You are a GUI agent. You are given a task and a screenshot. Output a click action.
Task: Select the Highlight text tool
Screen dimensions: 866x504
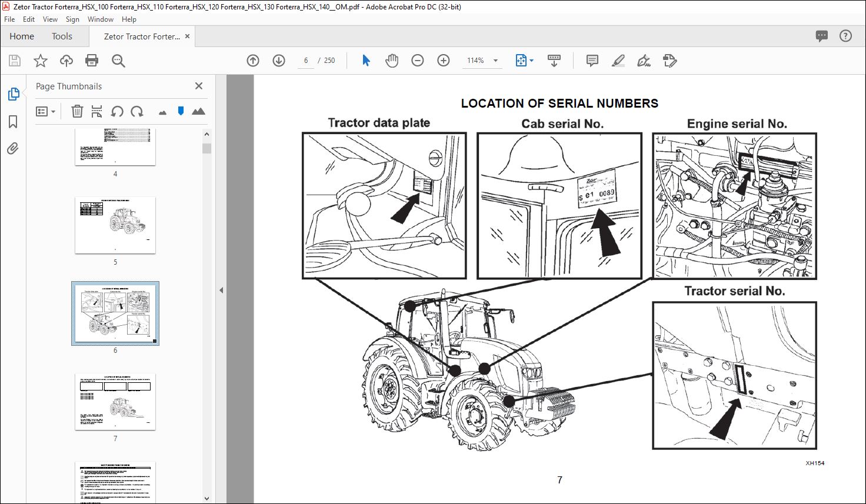click(618, 61)
